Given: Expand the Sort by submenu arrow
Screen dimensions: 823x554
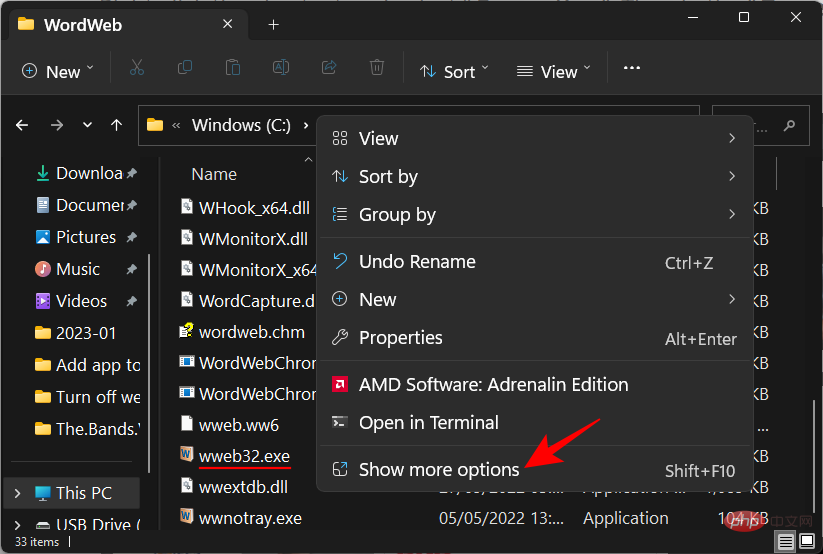Looking at the screenshot, I should pos(732,176).
